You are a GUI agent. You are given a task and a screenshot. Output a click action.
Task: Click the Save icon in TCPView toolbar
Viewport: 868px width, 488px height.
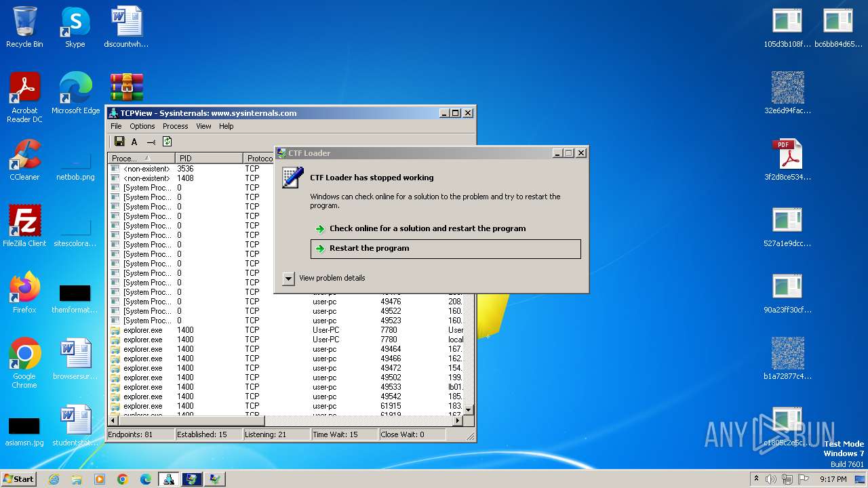[119, 142]
